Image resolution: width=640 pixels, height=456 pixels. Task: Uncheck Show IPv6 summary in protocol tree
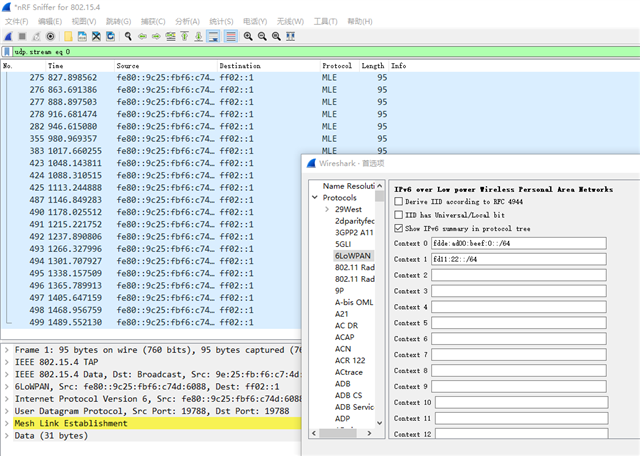point(399,228)
